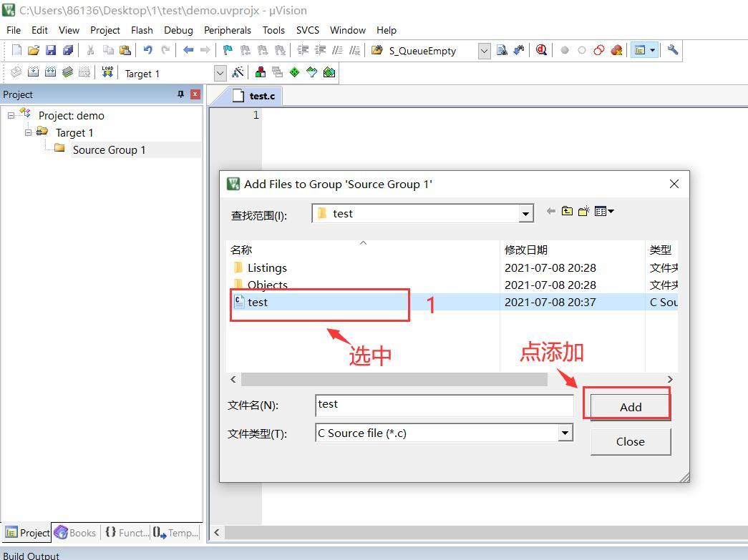Create a new file with toolbar icon
Screen dimensions: 748x560
pos(16,50)
